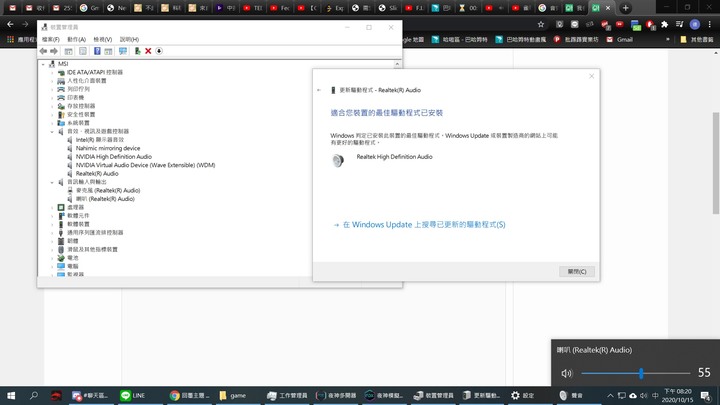Adjust the speaker volume slider
Viewport: 720px width, 405px height.
(636, 373)
